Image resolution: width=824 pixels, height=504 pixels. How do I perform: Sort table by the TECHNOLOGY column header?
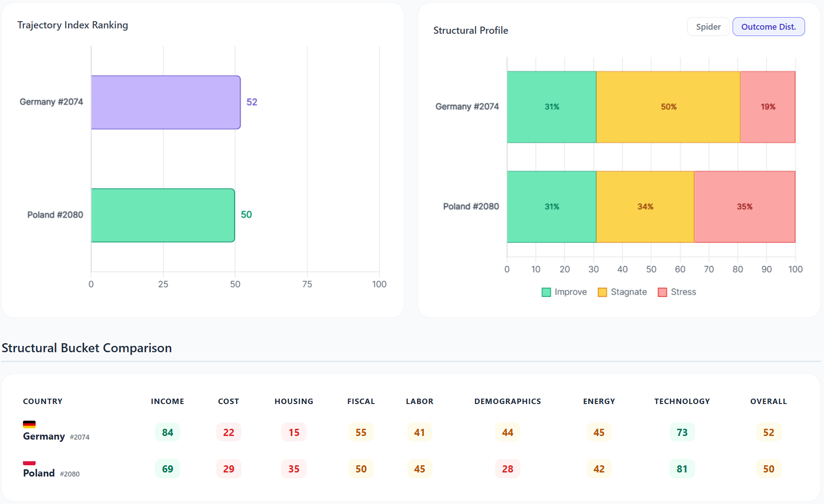[682, 401]
